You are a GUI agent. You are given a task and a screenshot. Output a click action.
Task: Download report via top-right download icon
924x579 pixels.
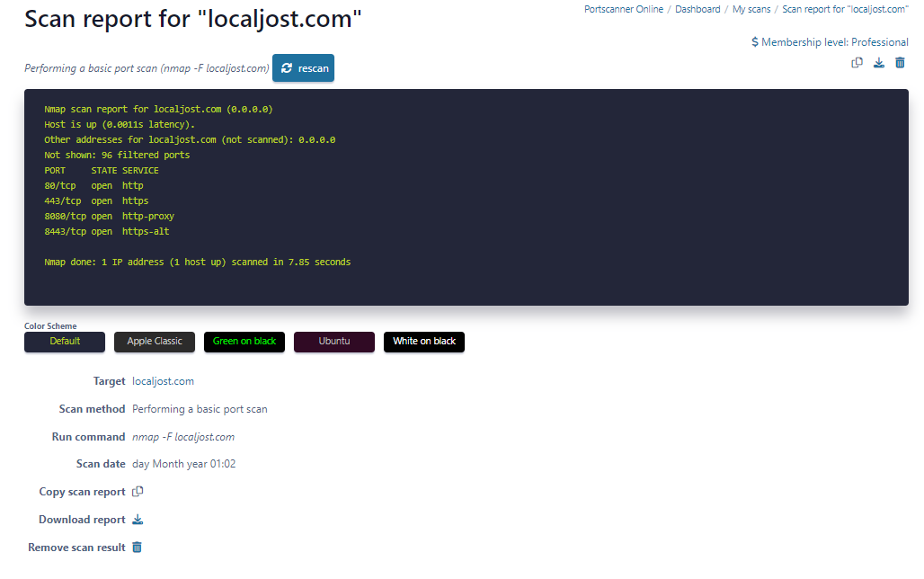click(878, 63)
